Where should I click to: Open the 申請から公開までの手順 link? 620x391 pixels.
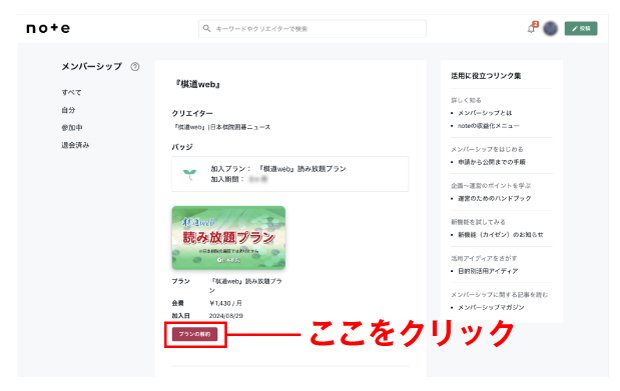(x=491, y=162)
